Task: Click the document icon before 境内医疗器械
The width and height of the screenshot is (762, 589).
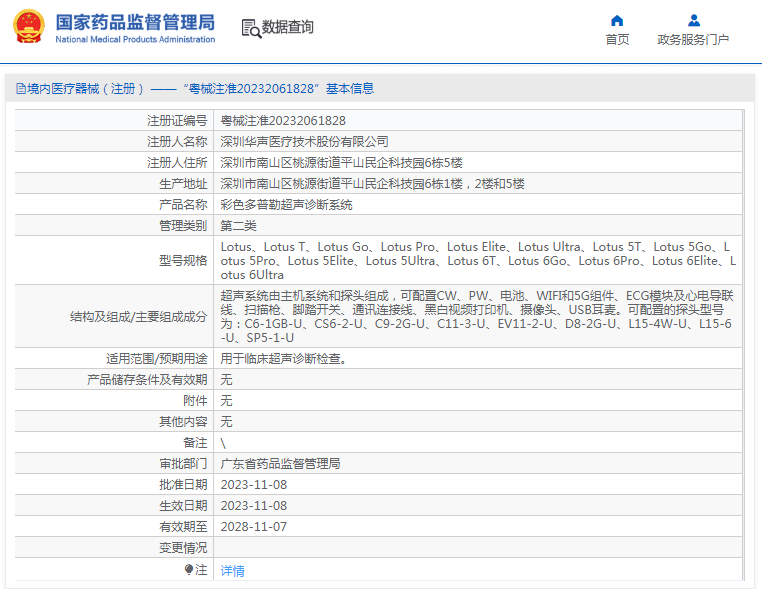Action: point(21,88)
